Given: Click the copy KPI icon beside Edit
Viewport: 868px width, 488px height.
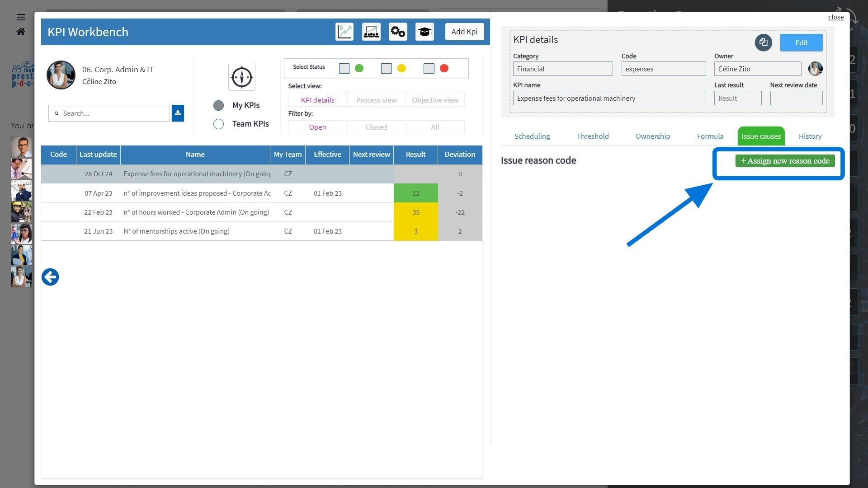Looking at the screenshot, I should (763, 42).
